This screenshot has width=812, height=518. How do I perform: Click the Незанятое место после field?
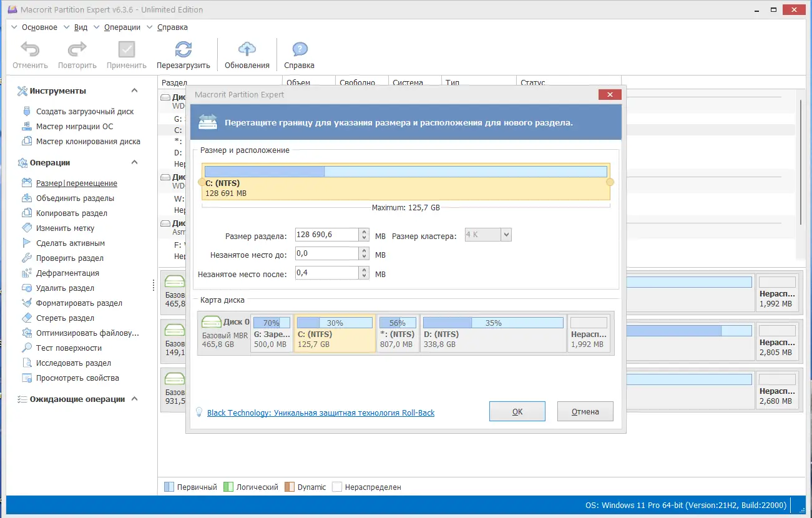pyautogui.click(x=326, y=273)
